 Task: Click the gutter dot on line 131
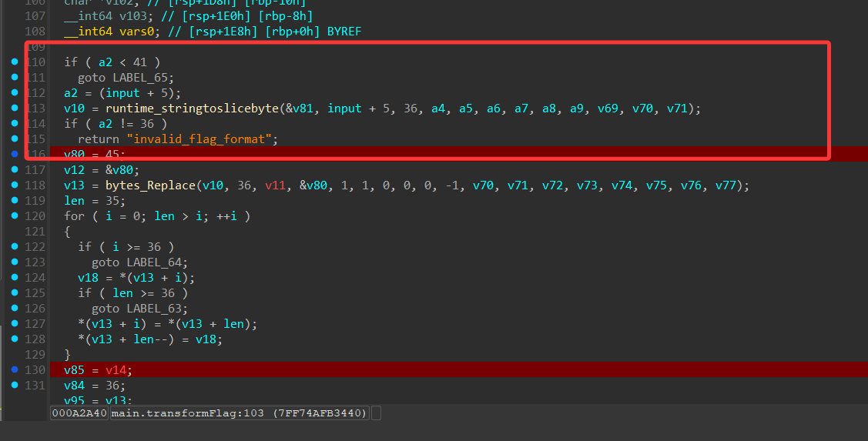point(15,386)
